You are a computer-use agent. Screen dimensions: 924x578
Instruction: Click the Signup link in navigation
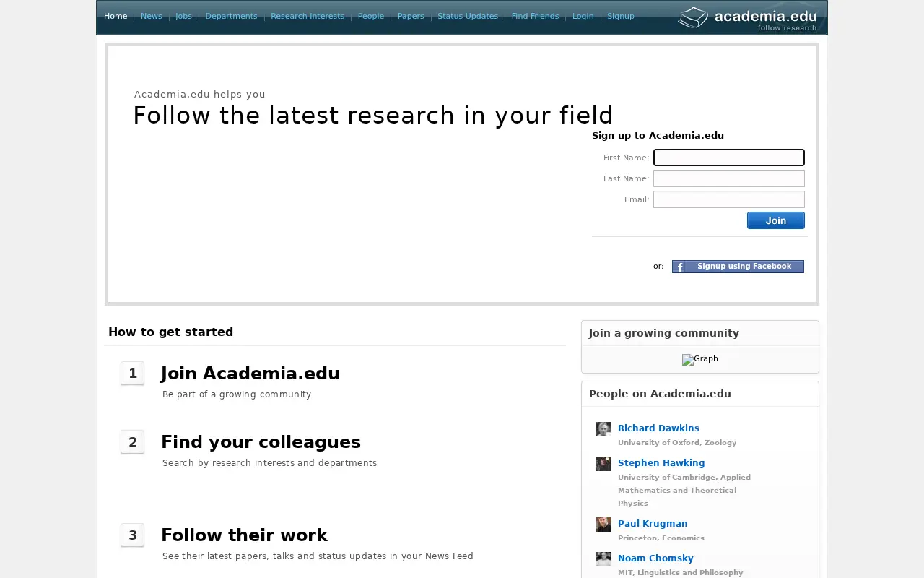click(621, 16)
